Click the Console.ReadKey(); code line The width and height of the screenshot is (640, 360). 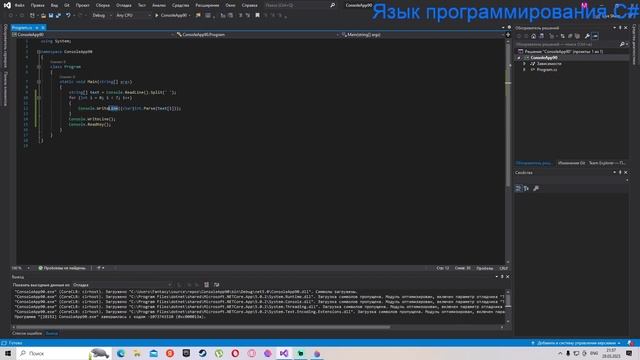[90, 124]
